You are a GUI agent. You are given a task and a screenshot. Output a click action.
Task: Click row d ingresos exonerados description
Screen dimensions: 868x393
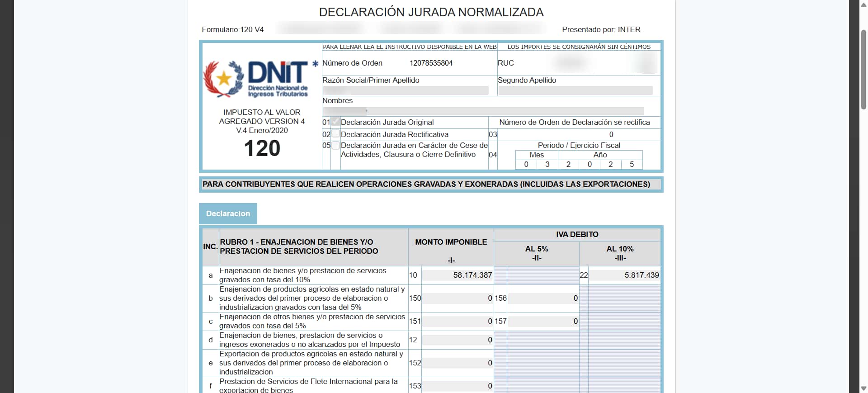[x=310, y=340]
